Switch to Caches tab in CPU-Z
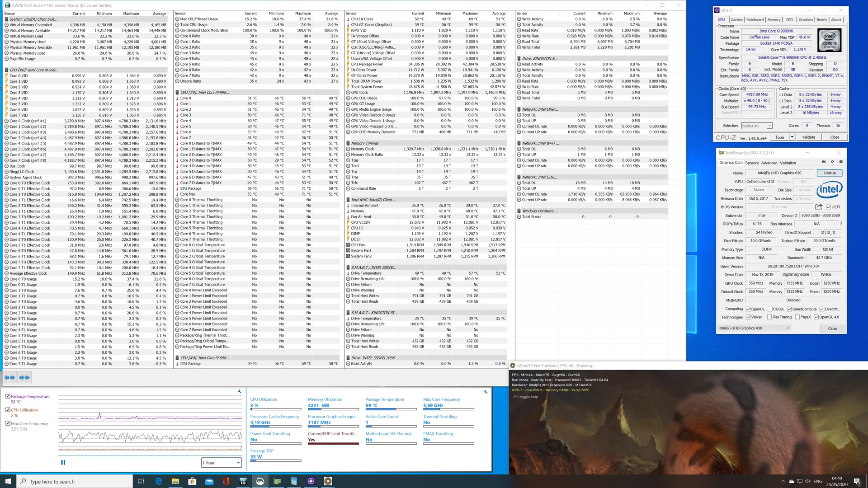868x488 pixels. pos(736,19)
